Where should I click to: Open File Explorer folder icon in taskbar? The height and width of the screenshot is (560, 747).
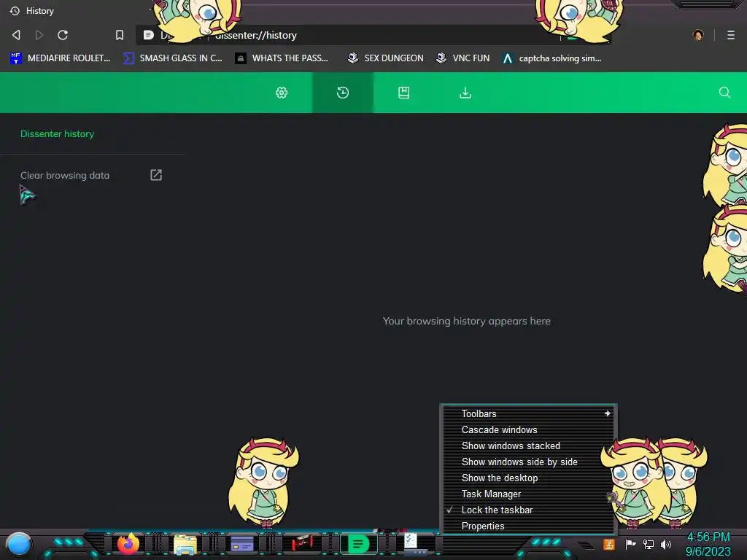(185, 544)
